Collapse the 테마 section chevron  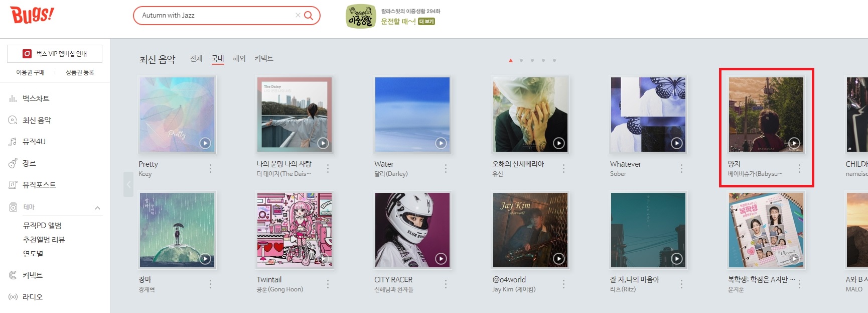(97, 207)
